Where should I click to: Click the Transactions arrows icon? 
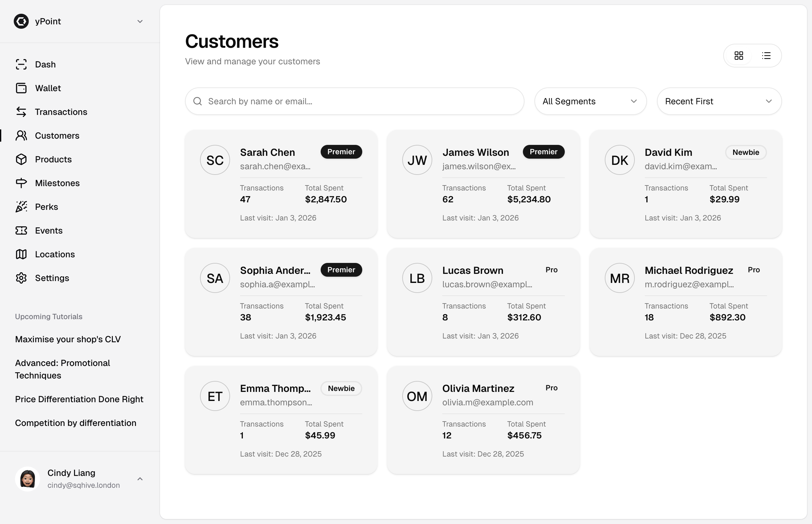(21, 112)
